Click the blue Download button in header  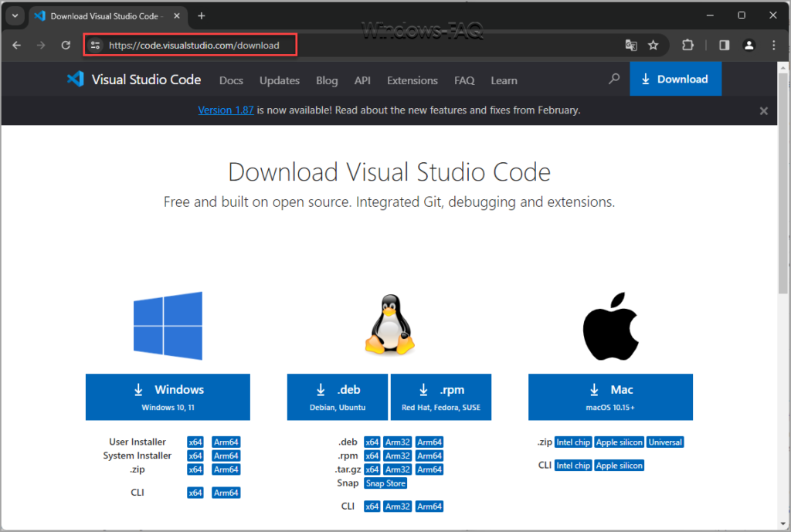(675, 80)
